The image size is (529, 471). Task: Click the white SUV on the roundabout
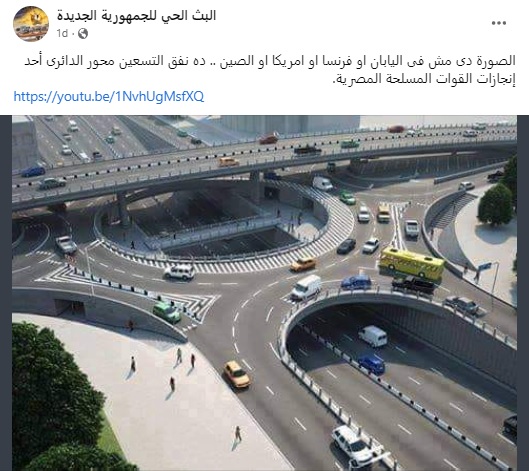coord(179,272)
